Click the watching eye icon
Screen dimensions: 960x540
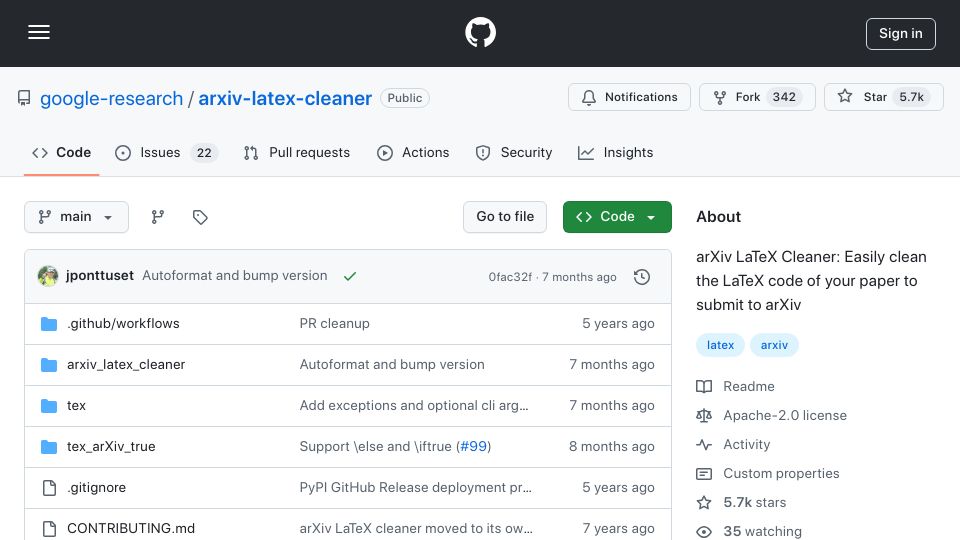704,531
